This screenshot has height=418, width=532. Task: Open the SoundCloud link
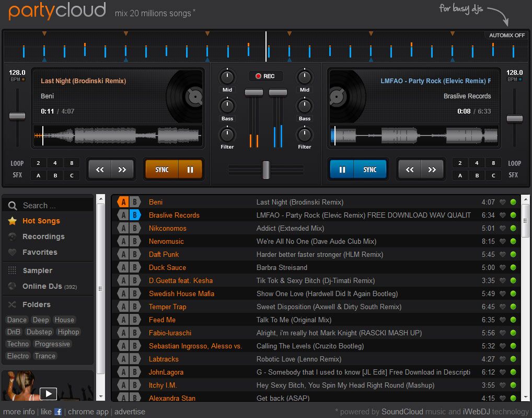402,412
